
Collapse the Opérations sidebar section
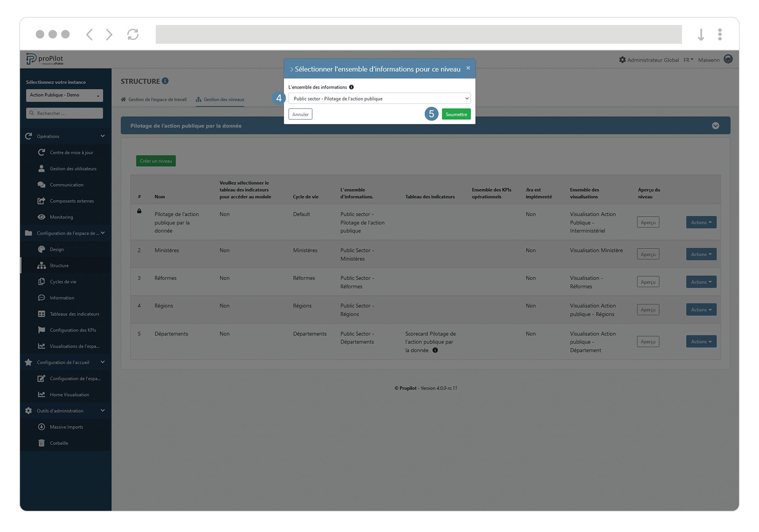point(102,136)
